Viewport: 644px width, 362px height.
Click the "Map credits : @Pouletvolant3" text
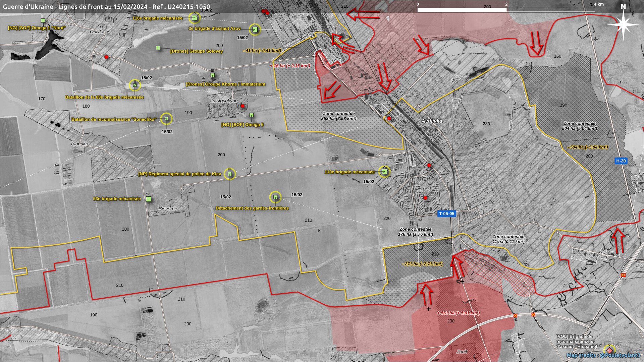click(603, 355)
